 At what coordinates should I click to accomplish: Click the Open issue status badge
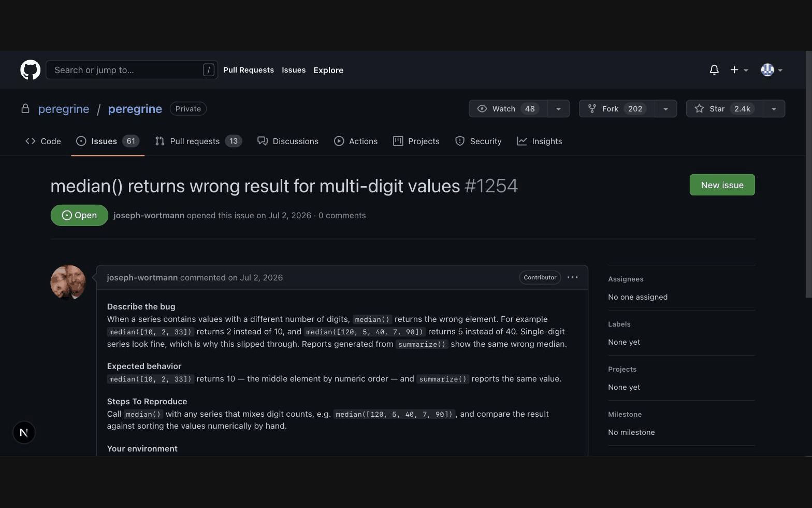(79, 215)
